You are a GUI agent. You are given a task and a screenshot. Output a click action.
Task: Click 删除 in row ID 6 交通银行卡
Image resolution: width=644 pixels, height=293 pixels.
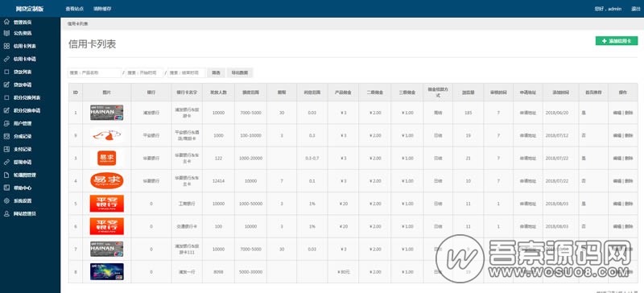coord(629,226)
